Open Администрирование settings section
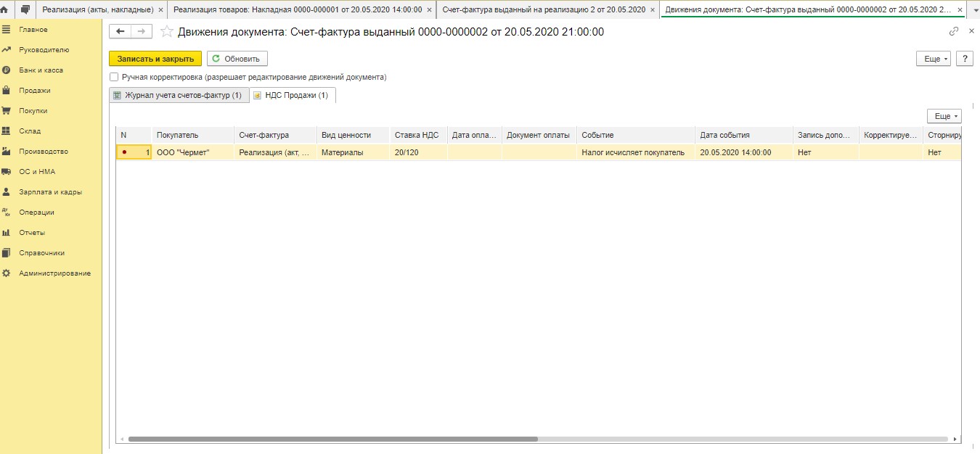The height and width of the screenshot is (454, 980). (x=54, y=273)
